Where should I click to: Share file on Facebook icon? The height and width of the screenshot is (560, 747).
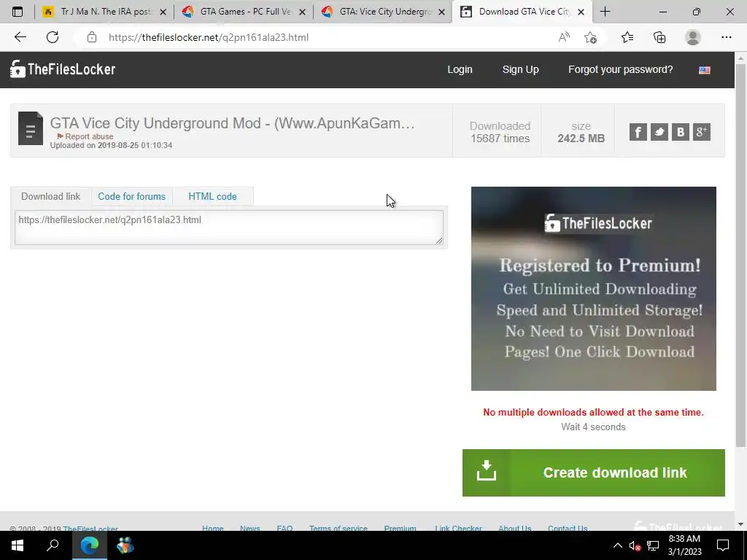tap(638, 132)
